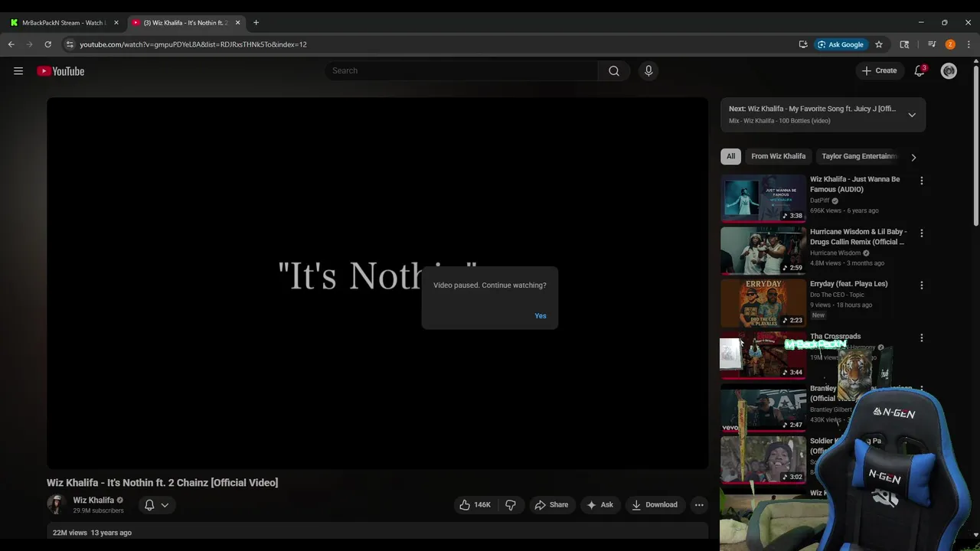Close the Wiz Khalifa YouTube tab

point(237,23)
